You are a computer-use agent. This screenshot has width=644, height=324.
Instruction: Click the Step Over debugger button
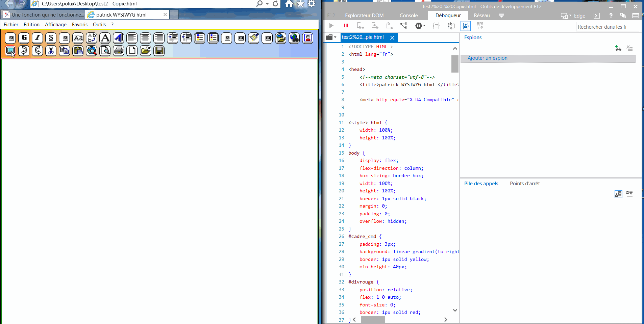[375, 26]
